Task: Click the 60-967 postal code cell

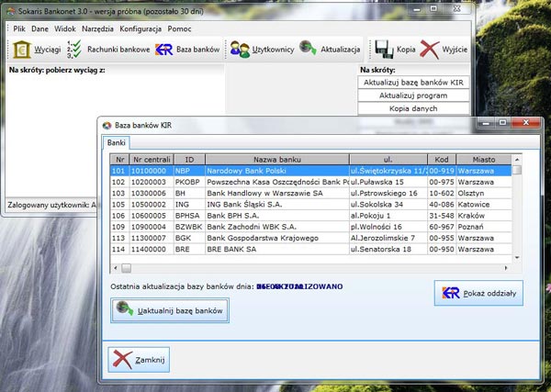Action: coord(442,227)
